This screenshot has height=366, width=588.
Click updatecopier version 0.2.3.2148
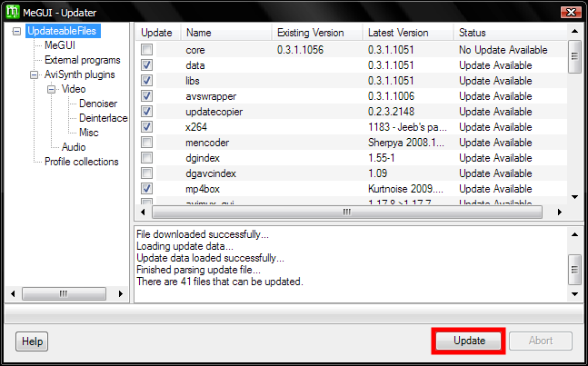[391, 112]
